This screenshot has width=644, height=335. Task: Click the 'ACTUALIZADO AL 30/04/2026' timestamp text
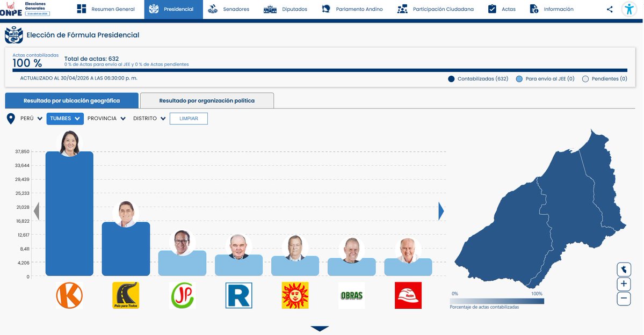pyautogui.click(x=79, y=78)
